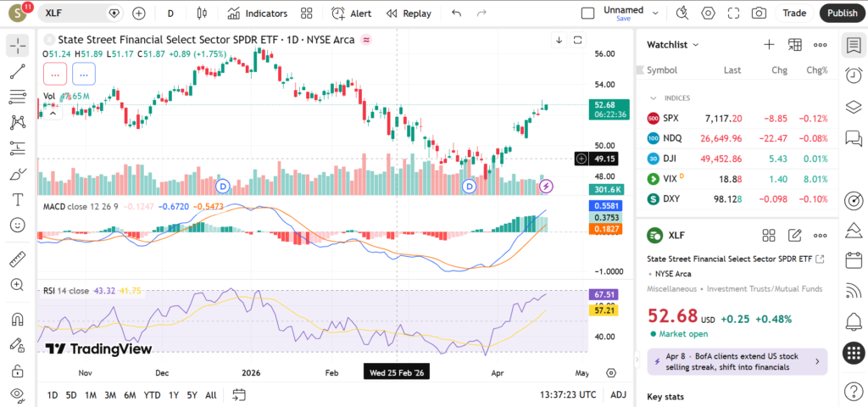The width and height of the screenshot is (868, 407).
Task: Select the Text annotation tool
Action: [18, 200]
